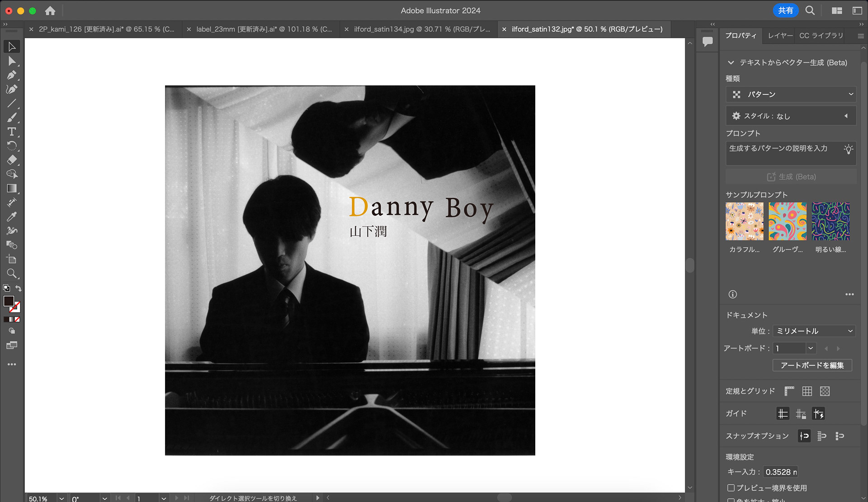868x502 pixels.
Task: Select the Paintbrush tool
Action: tap(12, 118)
